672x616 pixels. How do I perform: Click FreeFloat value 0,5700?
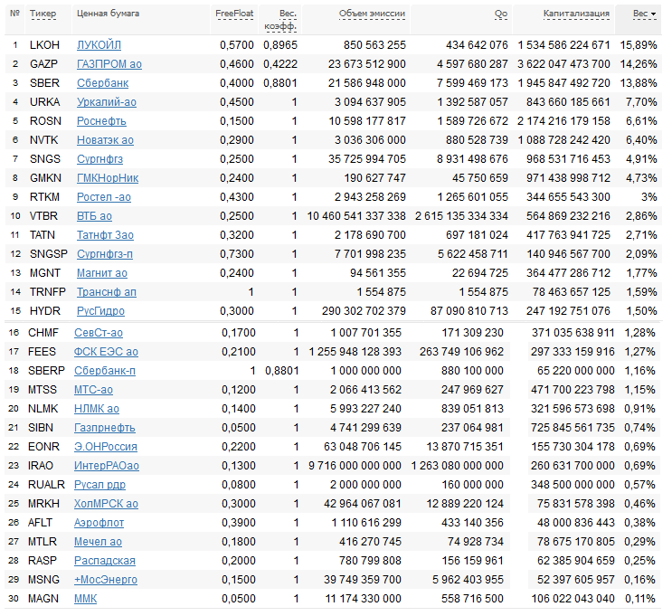pyautogui.click(x=237, y=45)
